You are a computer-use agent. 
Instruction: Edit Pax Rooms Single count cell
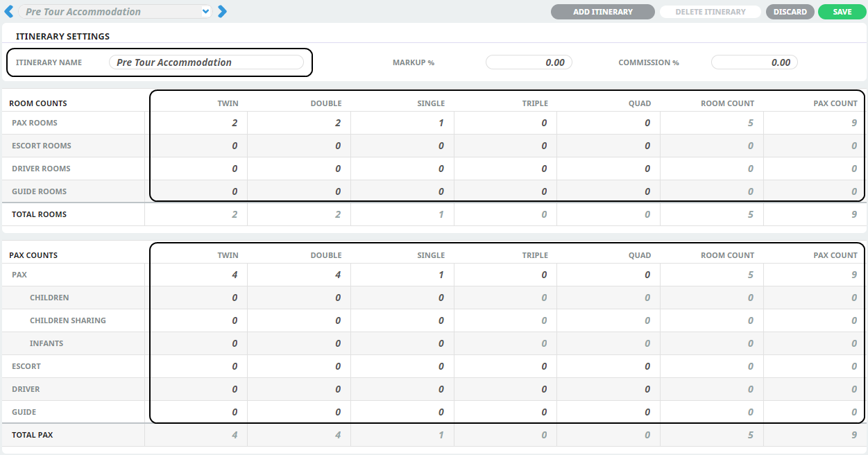(x=402, y=123)
